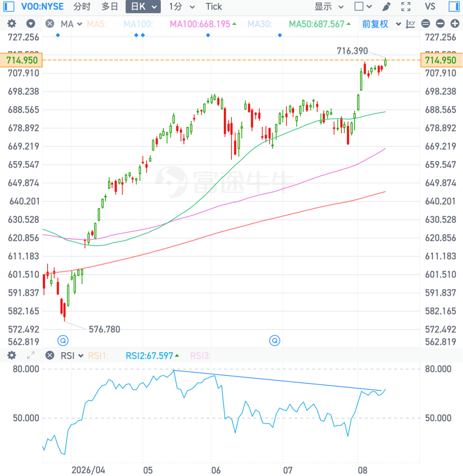This screenshot has height=476, width=463.
Task: Open the 显示 display dropdown
Action: [x=329, y=6]
